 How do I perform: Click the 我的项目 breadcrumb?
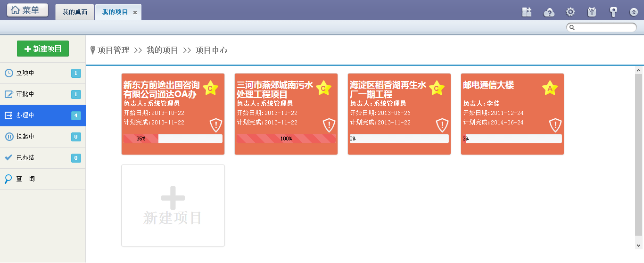(x=162, y=50)
